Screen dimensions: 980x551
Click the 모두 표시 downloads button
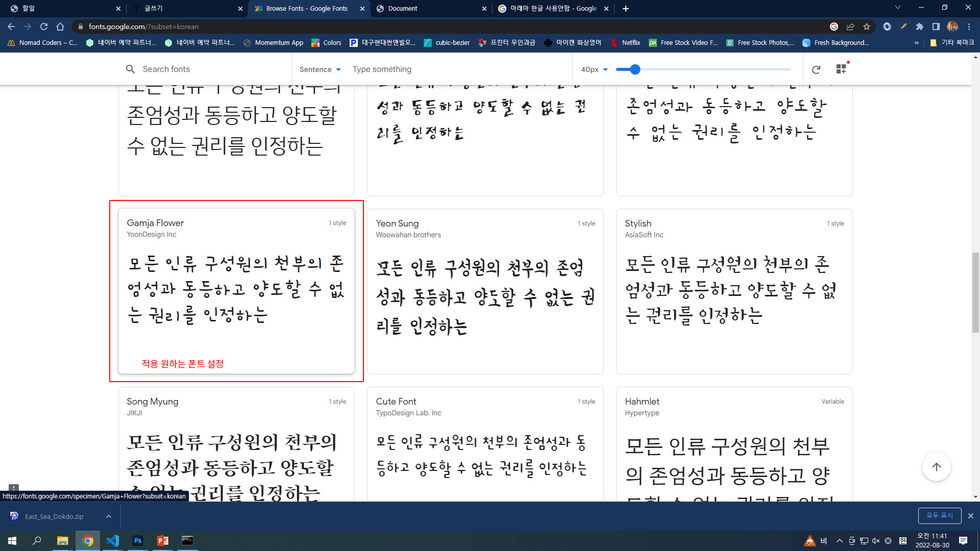point(939,516)
